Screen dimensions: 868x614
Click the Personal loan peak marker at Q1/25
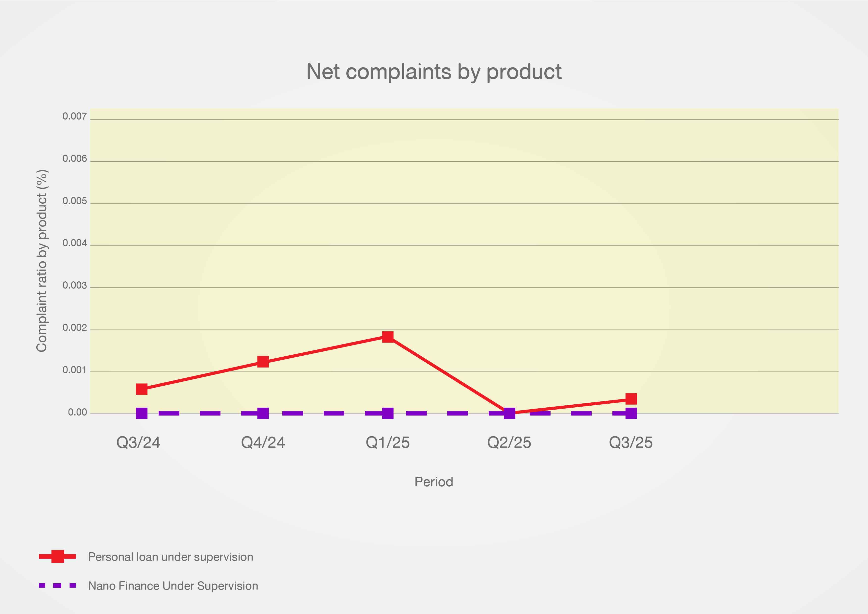click(x=387, y=337)
